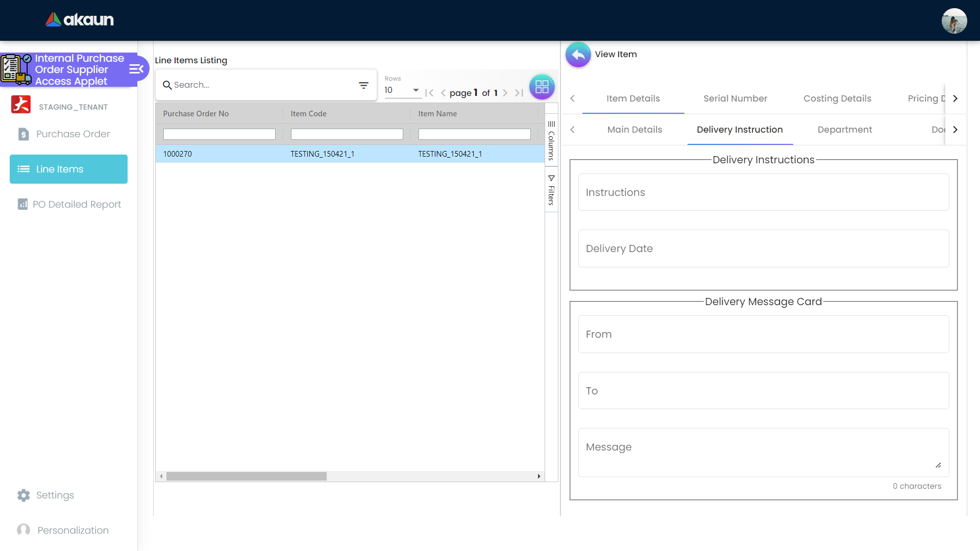The height and width of the screenshot is (551, 980).
Task: Open the search filter options icon
Action: pyautogui.click(x=363, y=85)
